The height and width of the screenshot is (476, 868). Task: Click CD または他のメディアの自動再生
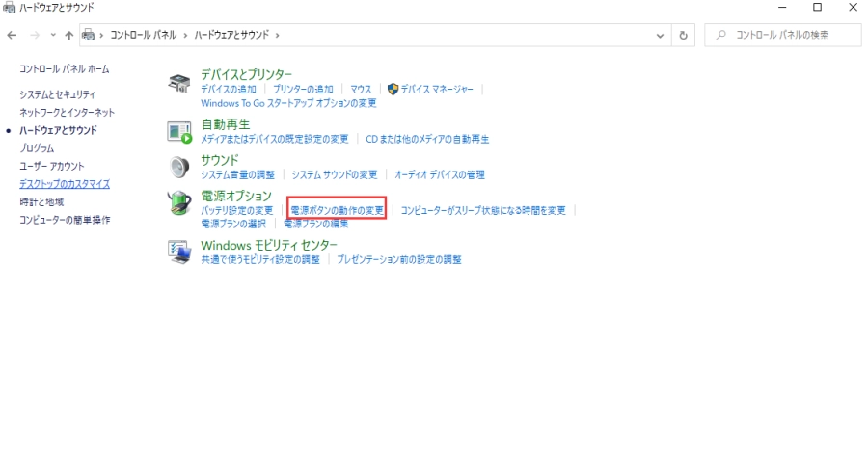[x=427, y=139]
